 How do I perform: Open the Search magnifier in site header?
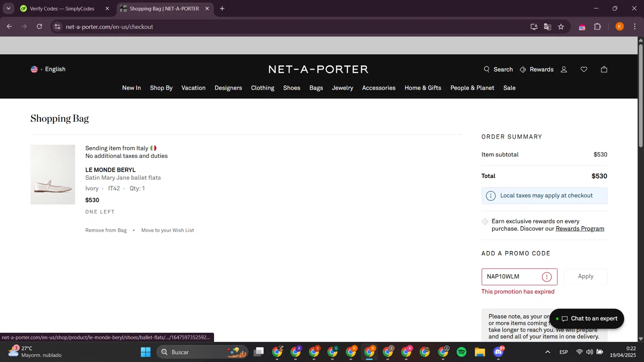[x=498, y=69]
